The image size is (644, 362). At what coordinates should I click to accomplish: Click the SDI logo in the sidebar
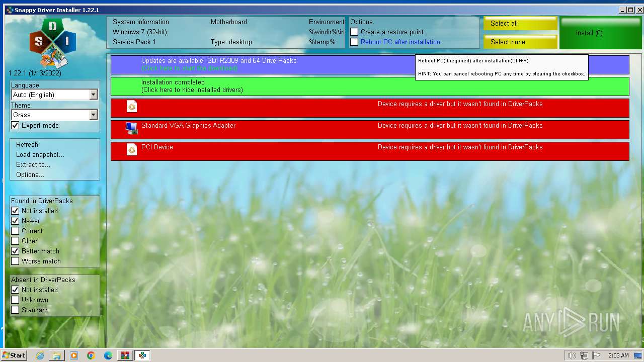[53, 43]
